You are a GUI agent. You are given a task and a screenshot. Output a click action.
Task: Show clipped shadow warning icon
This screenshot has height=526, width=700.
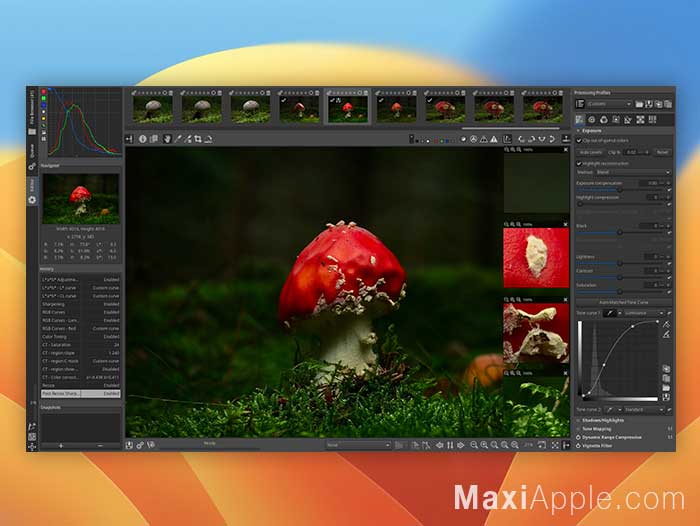(x=484, y=139)
